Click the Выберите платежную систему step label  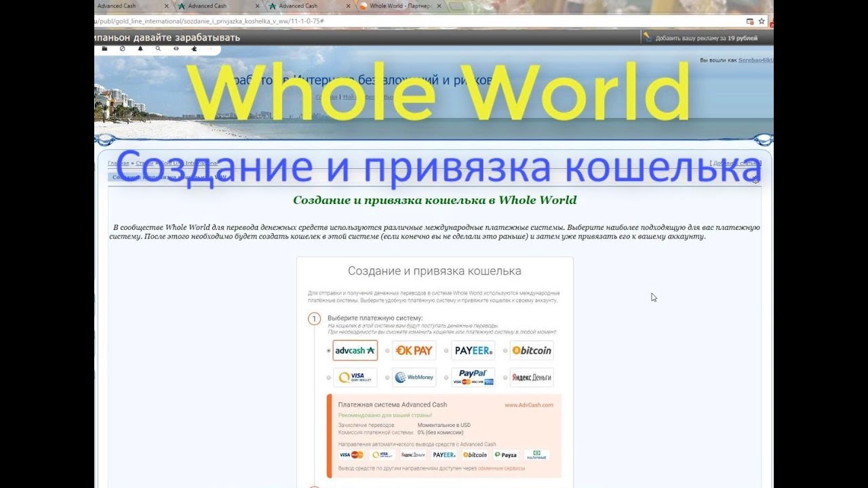[375, 318]
